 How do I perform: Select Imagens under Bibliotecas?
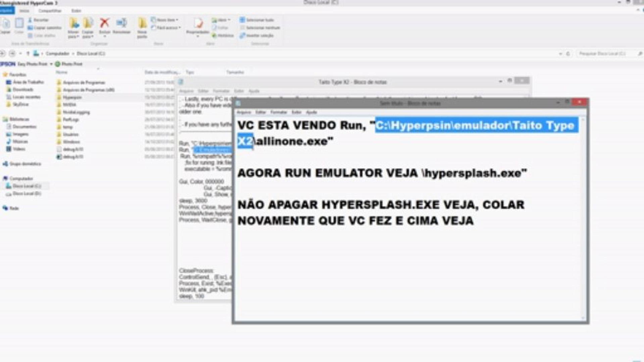coord(17,134)
